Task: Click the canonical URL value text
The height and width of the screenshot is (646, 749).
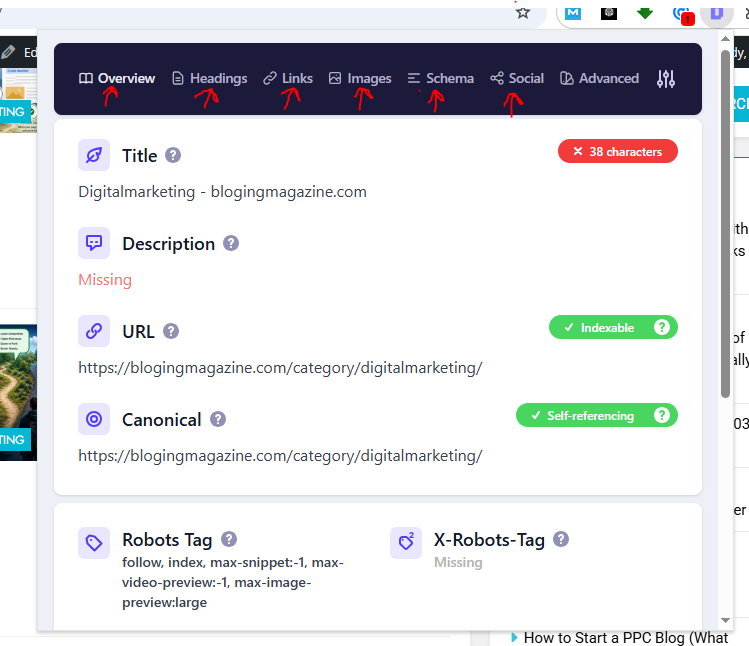Action: pyautogui.click(x=280, y=456)
